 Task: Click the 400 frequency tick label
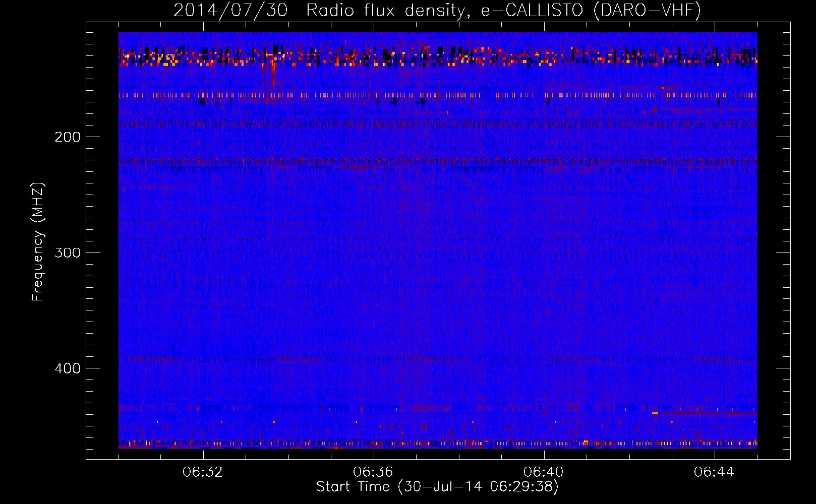68,368
